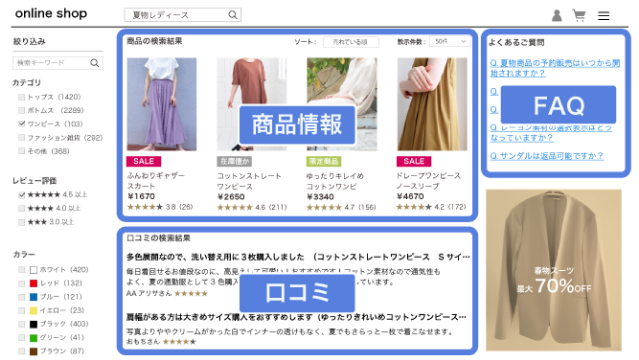Check the グリーン (41) color checkbox
Screen dimensions: 639x360
[21, 338]
